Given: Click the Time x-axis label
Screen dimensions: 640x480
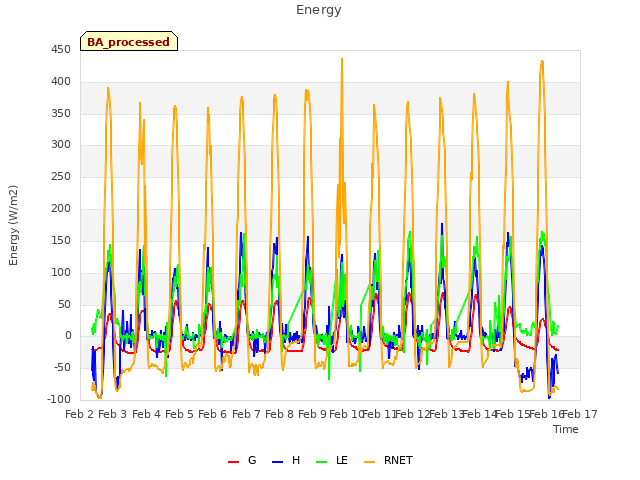Looking at the screenshot, I should pyautogui.click(x=566, y=429).
